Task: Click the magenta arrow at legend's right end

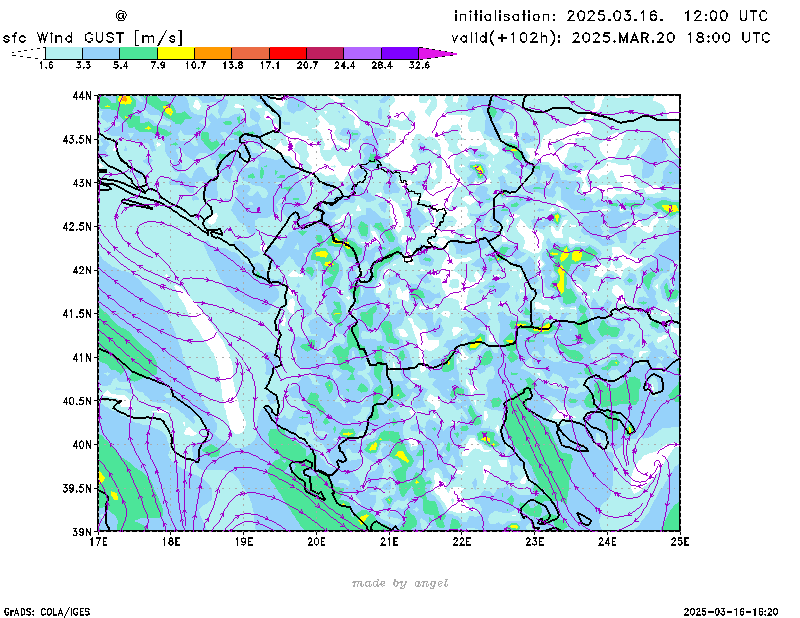Action: [437, 52]
